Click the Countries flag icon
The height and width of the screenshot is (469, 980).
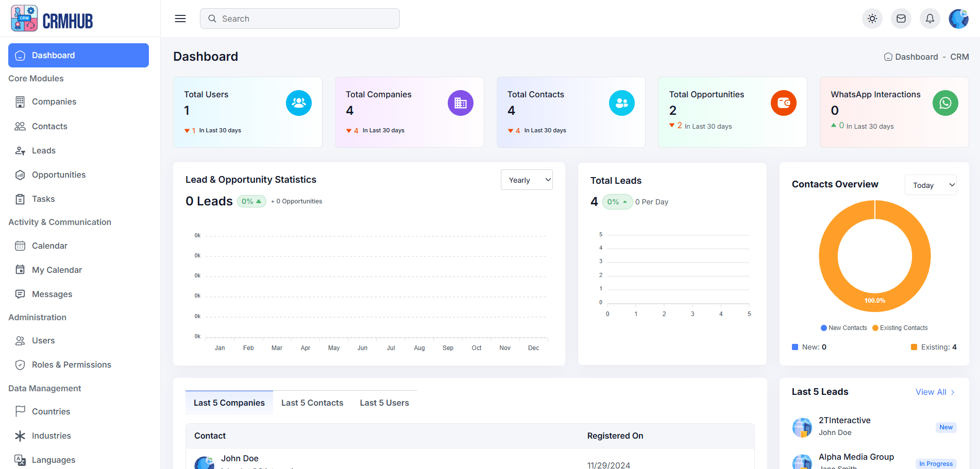point(20,411)
